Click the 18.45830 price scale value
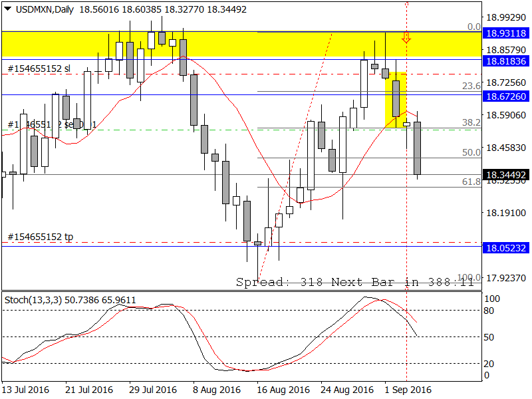Image resolution: width=532 pixels, height=399 pixels. 506,148
